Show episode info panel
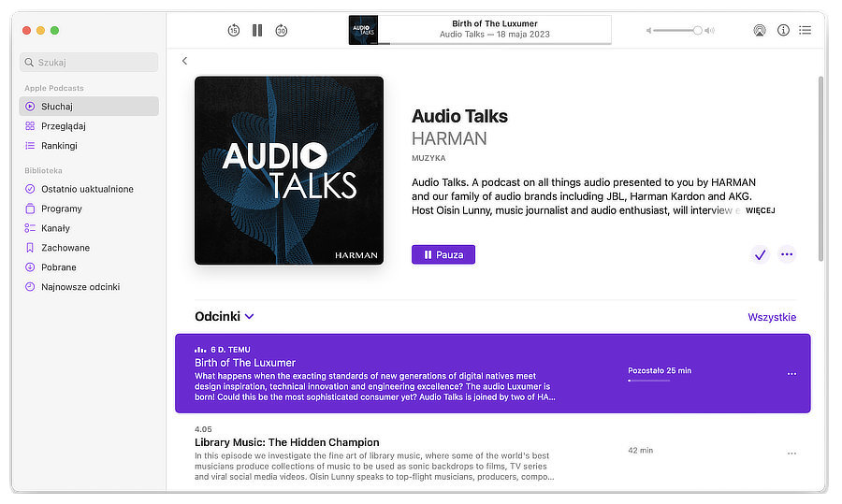The height and width of the screenshot is (504, 842). [x=783, y=30]
